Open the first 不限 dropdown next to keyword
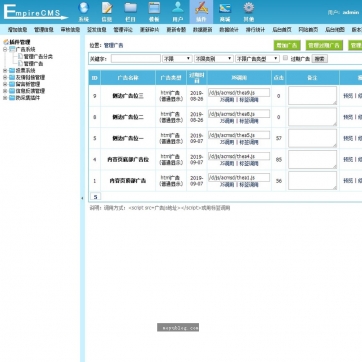 click(177, 59)
